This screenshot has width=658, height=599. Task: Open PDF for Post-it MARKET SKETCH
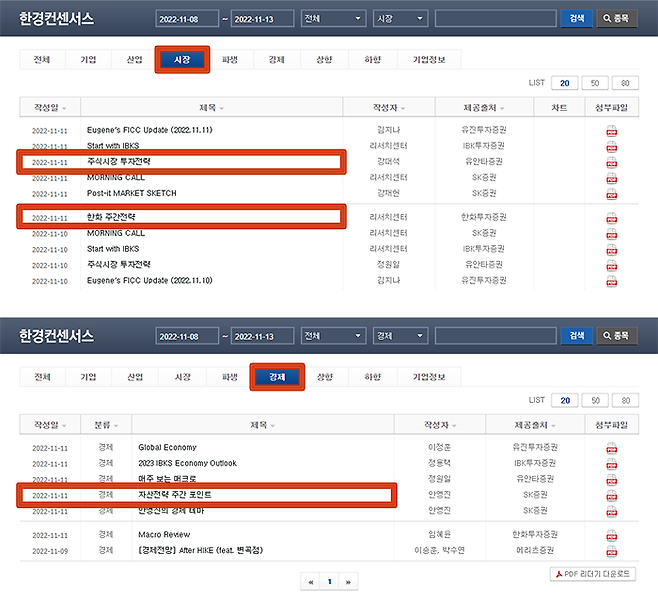tap(611, 194)
